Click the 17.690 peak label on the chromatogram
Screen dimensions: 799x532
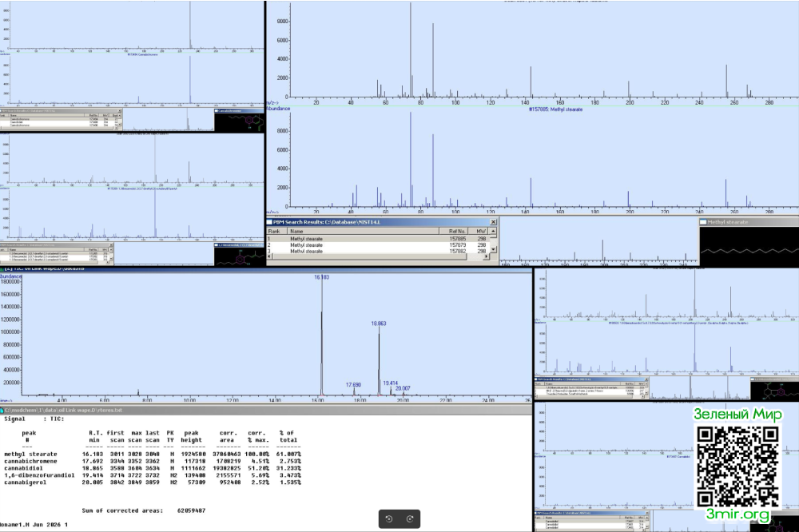(353, 385)
